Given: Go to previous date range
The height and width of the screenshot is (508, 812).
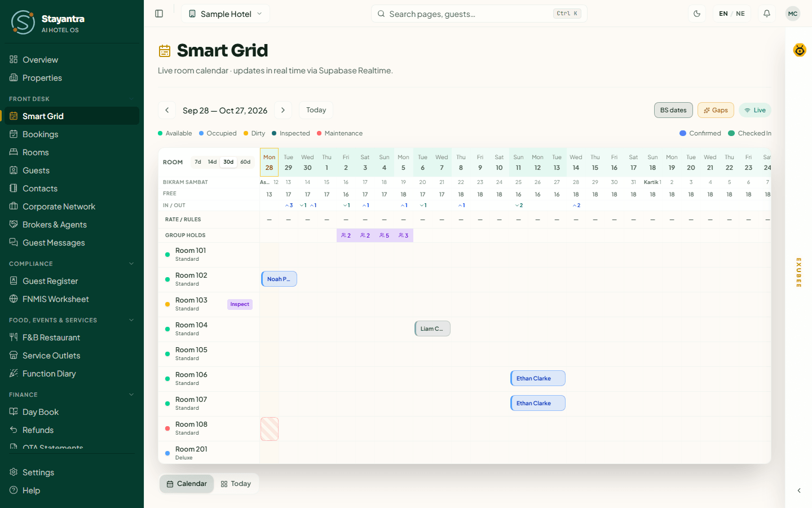Looking at the screenshot, I should [x=167, y=110].
